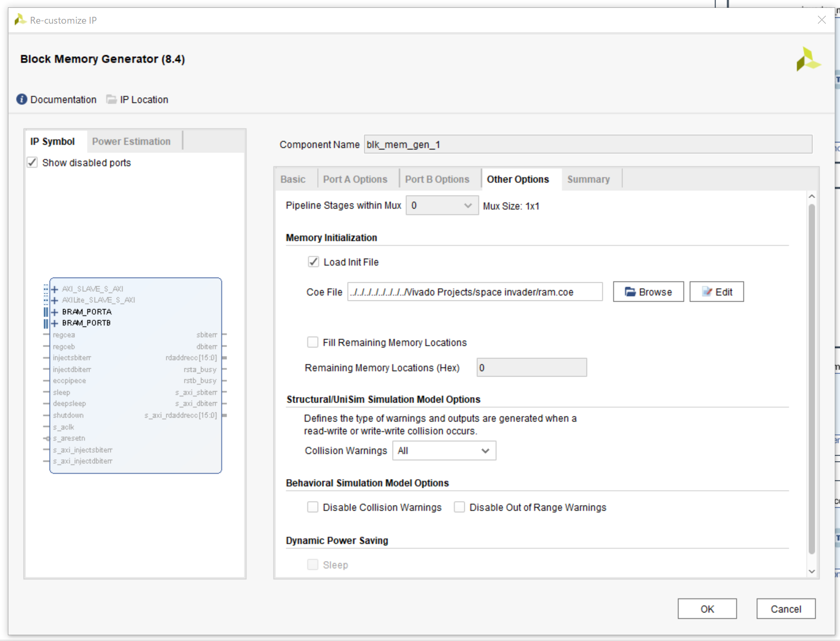Enable Fill Remaining Memory Locations
Screen dimensions: 840x641
313,342
